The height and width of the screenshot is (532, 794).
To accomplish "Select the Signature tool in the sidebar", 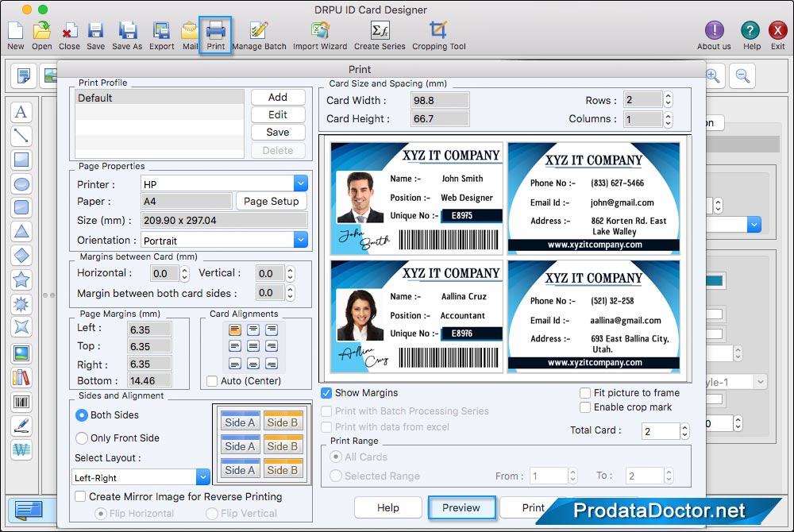I will coord(21,426).
